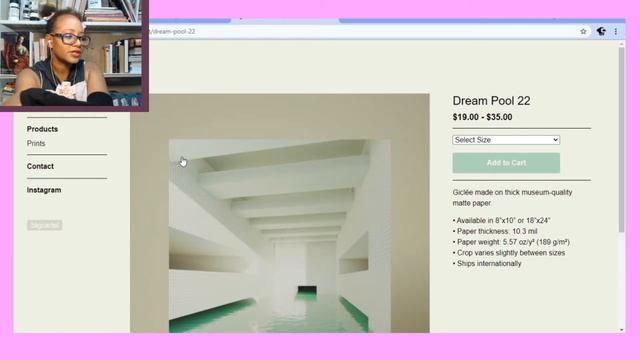Open the Contact page link

tap(40, 167)
